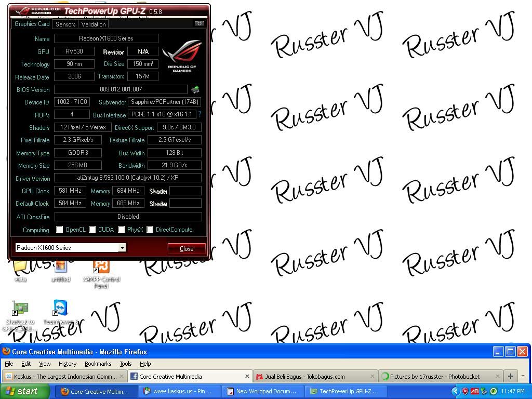The image size is (532, 399).
Task: Click the GPU Clock value 581 MHz
Action: click(70, 191)
